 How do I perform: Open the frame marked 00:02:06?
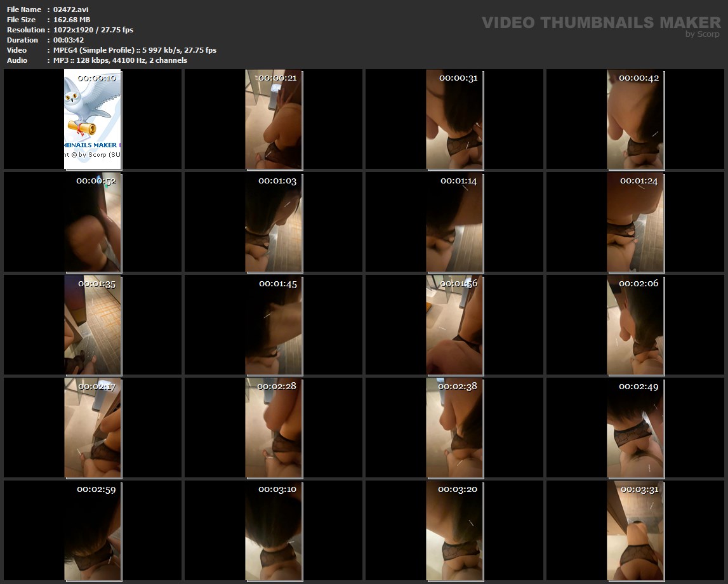click(635, 325)
